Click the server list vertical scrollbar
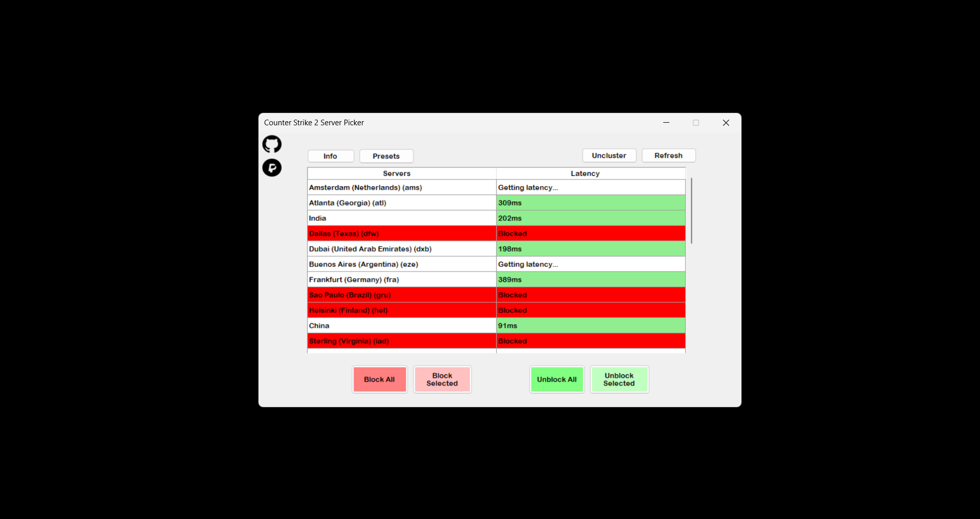 691,211
